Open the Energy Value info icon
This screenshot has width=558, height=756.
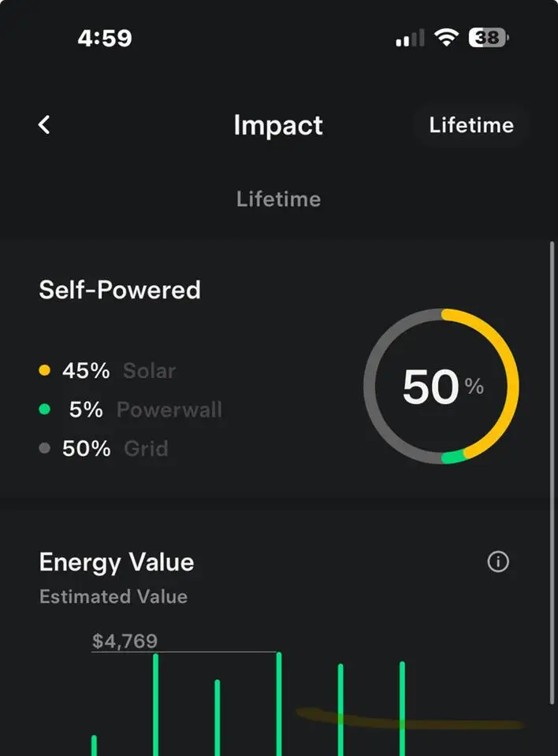(498, 561)
